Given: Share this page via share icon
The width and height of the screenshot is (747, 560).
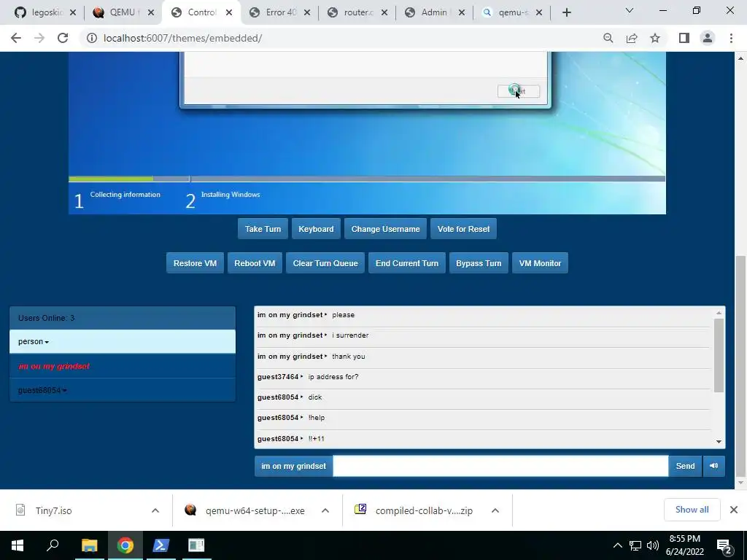Looking at the screenshot, I should [632, 38].
